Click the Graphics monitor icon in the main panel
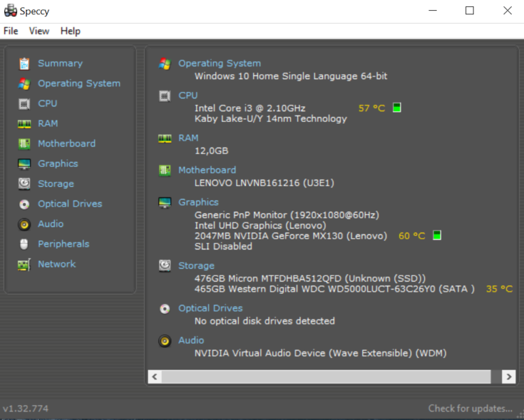Viewport: 524px width, 420px height. (164, 202)
